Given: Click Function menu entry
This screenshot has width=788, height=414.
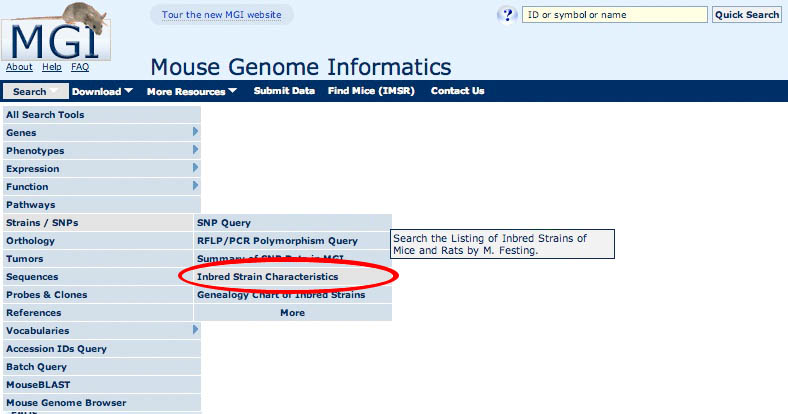Looking at the screenshot, I should tap(102, 186).
